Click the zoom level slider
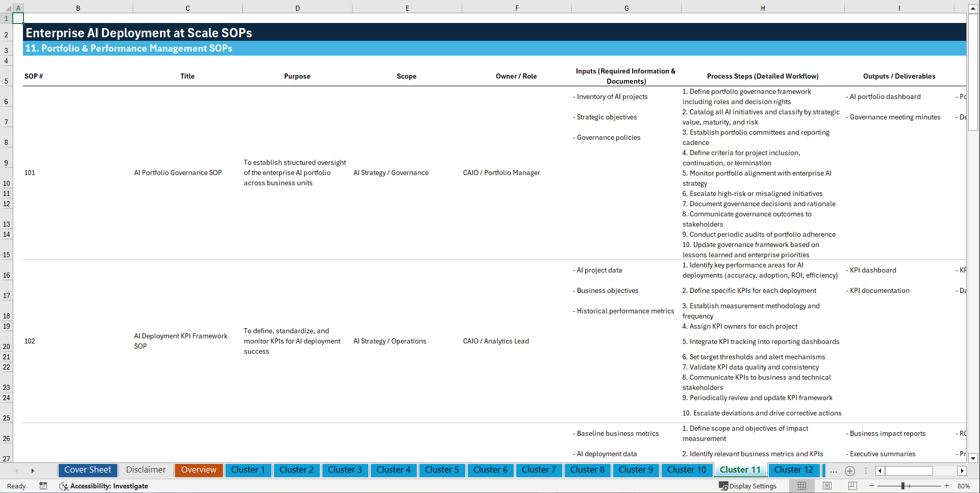This screenshot has width=980, height=493. 902,486
